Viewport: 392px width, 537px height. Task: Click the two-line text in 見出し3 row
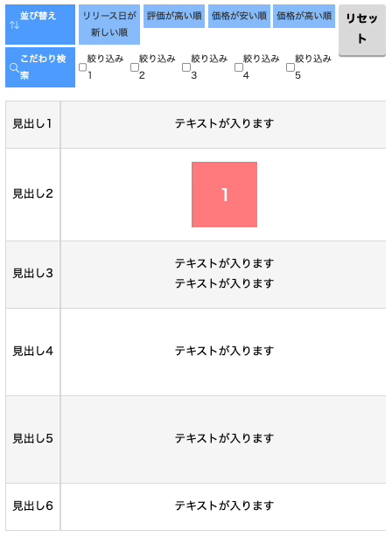click(225, 273)
